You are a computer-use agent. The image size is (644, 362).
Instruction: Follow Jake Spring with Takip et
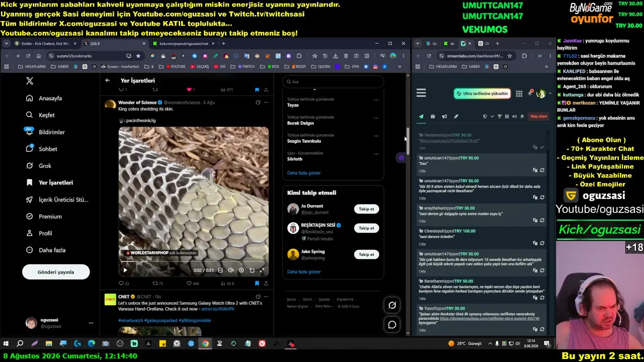(366, 254)
